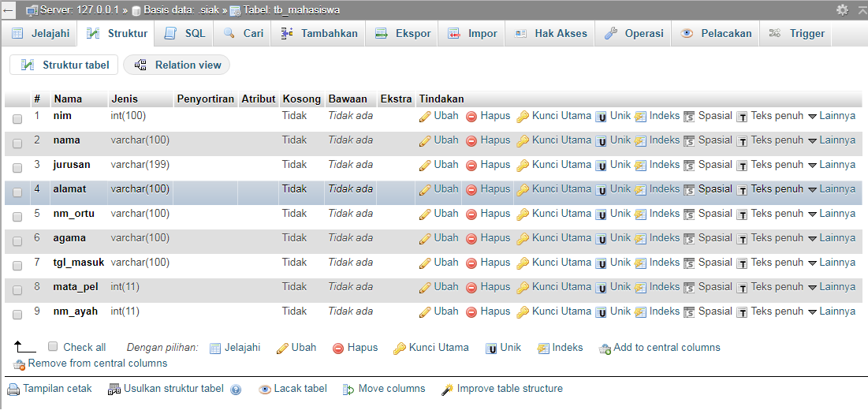Select the alamat row checkbox

point(17,192)
